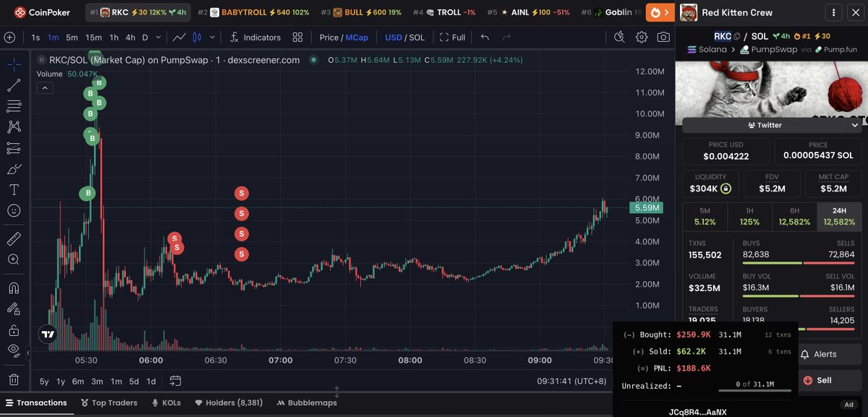
Task: Click the add symbol plus icon
Action: (10, 38)
